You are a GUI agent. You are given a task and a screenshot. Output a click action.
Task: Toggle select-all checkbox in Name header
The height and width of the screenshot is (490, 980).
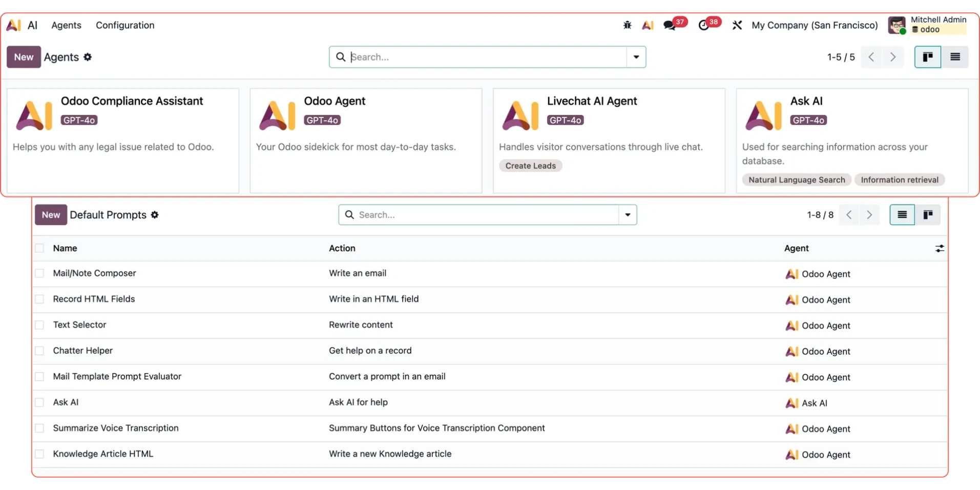tap(39, 248)
